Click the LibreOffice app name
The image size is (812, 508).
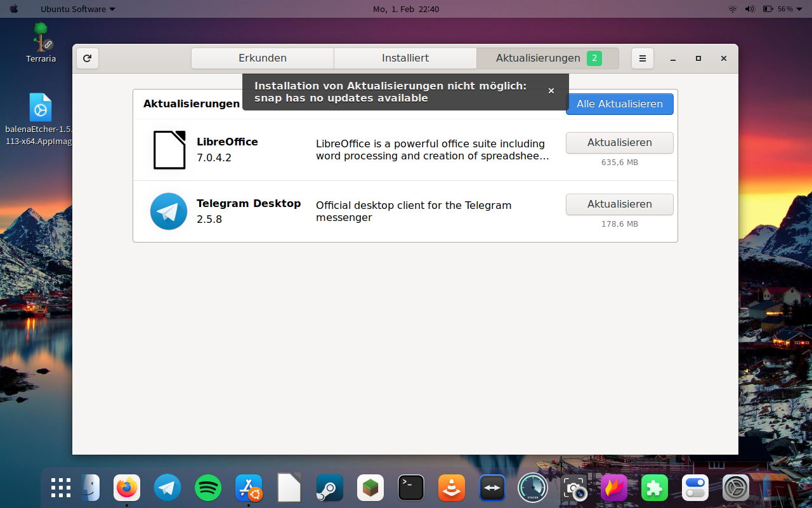(x=227, y=142)
